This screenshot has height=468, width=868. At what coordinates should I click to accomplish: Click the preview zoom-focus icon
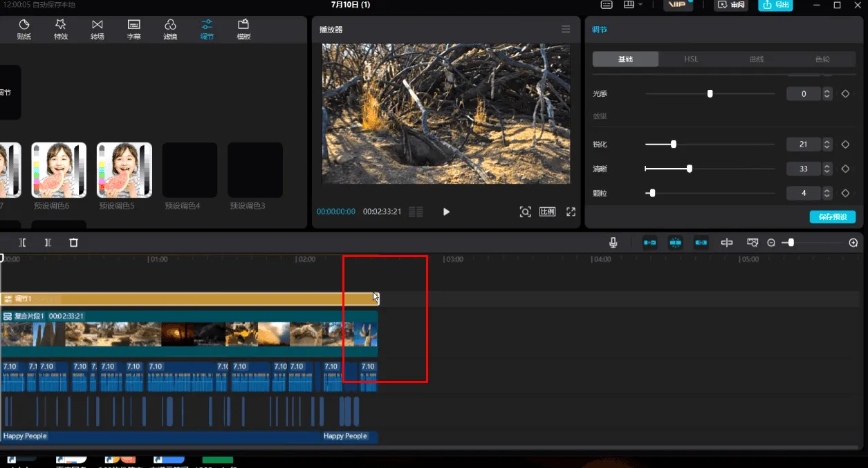[525, 212]
